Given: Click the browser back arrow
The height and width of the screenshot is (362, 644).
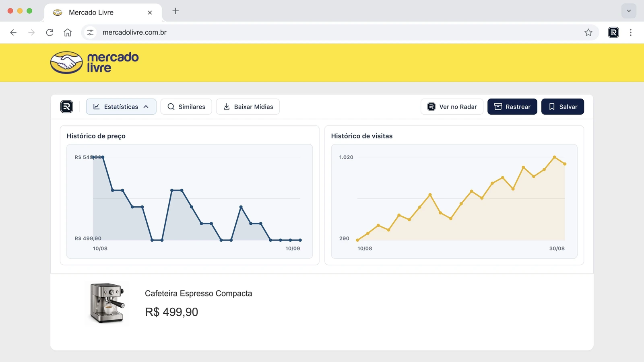Looking at the screenshot, I should tap(13, 33).
